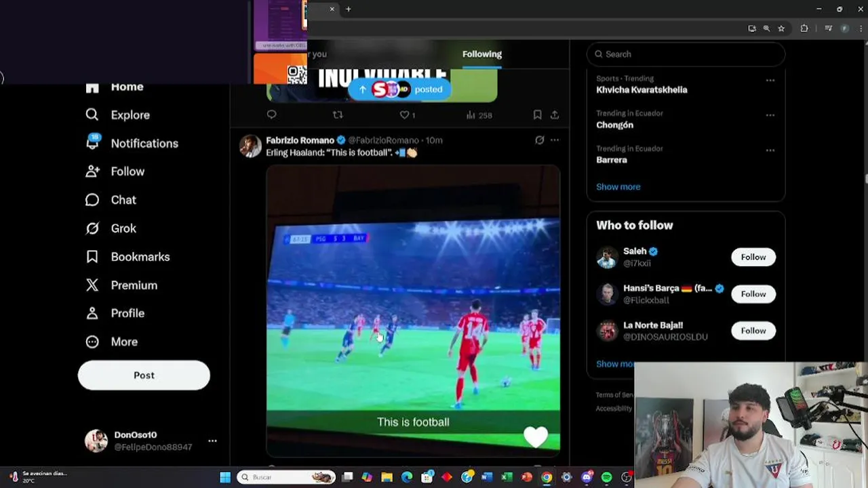868x488 pixels.
Task: Click the Post button
Action: [x=144, y=375]
